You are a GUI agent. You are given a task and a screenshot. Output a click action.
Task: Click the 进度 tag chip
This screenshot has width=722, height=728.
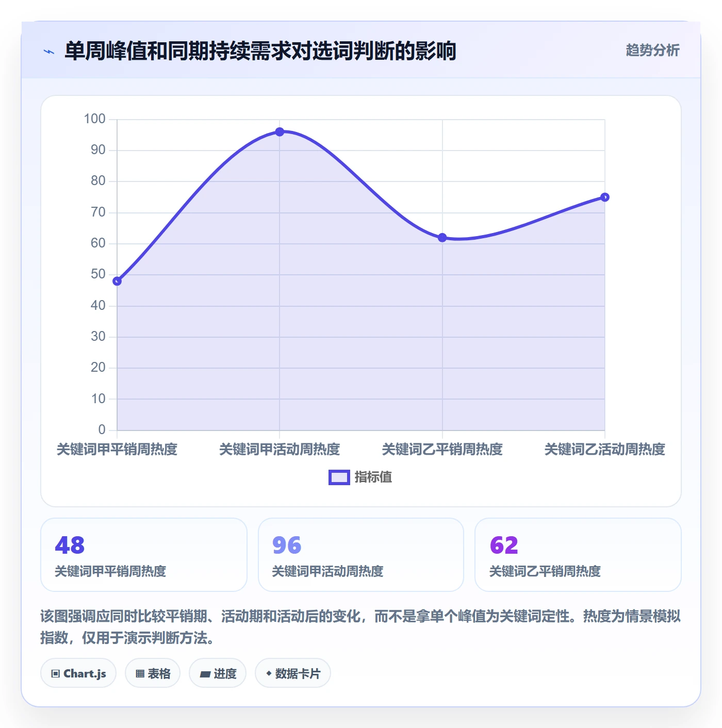(x=218, y=673)
